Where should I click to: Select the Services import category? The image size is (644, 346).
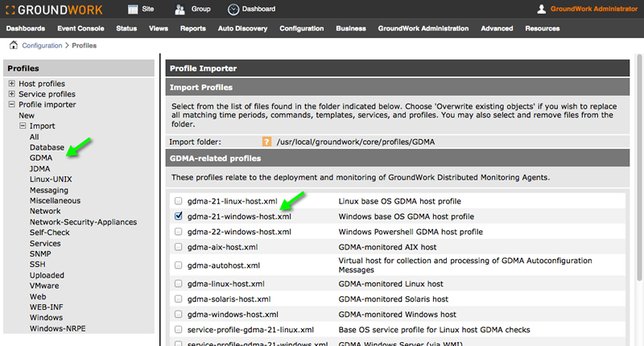pos(45,243)
